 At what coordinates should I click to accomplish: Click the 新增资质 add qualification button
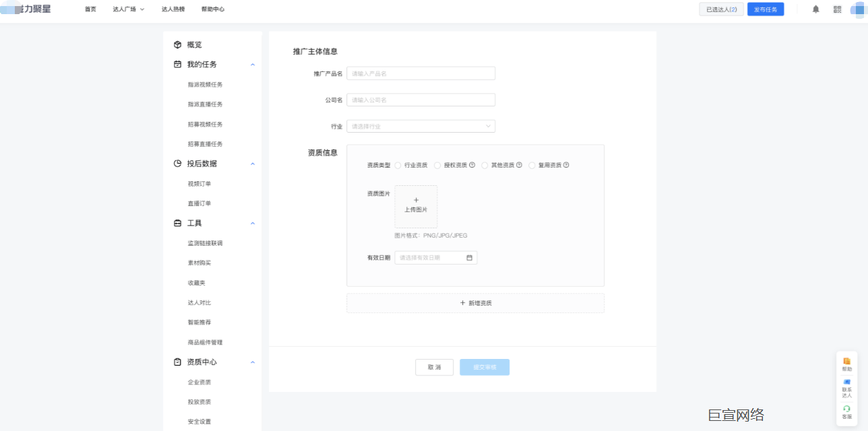[x=475, y=302]
